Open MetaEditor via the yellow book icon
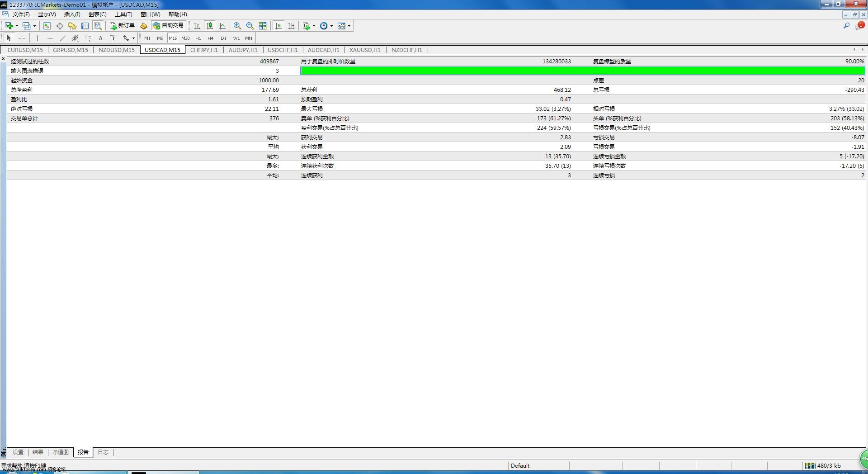Screen dimensions: 868x474 coord(144,26)
